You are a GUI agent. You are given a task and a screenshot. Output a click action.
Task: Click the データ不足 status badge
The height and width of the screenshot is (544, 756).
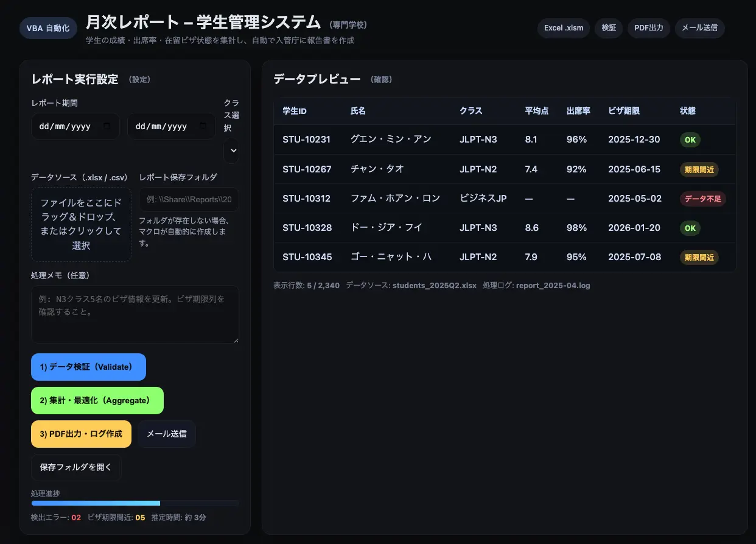click(703, 199)
